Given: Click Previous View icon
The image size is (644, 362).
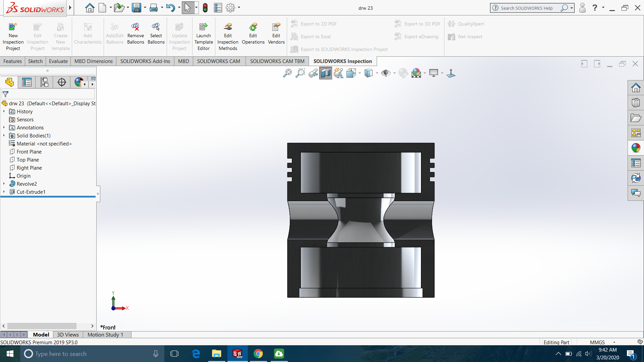Looking at the screenshot, I should tap(313, 73).
